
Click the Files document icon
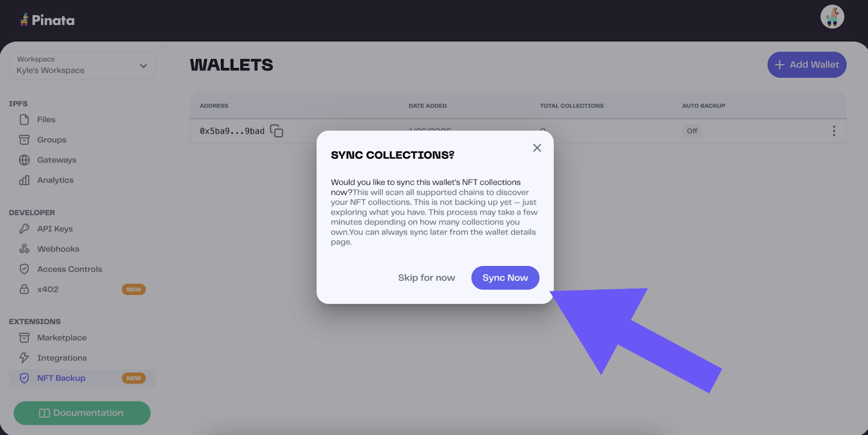24,119
